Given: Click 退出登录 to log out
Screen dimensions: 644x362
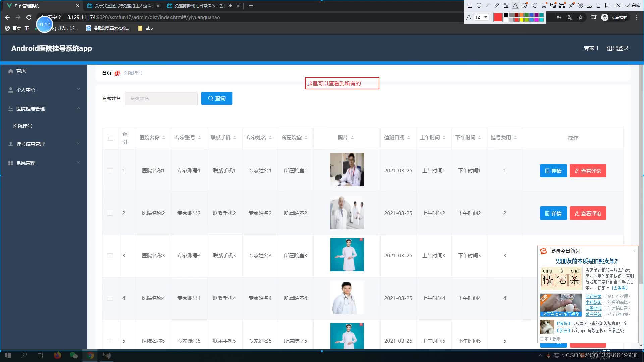Looking at the screenshot, I should point(618,48).
